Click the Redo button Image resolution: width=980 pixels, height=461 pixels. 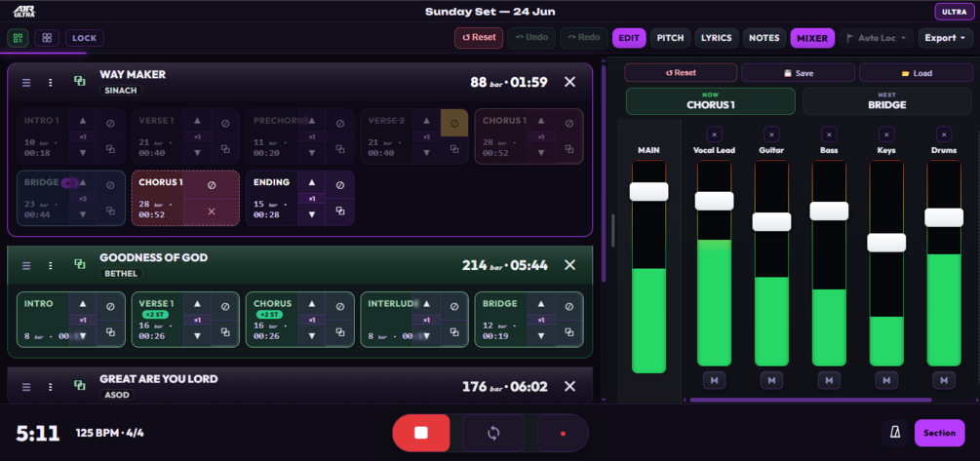(x=584, y=37)
